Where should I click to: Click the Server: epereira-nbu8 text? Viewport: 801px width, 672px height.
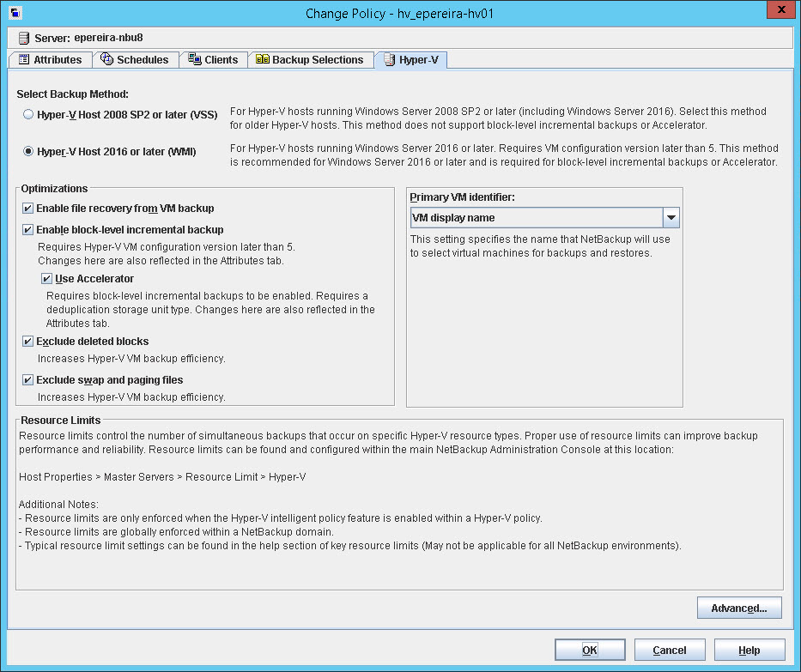point(89,38)
